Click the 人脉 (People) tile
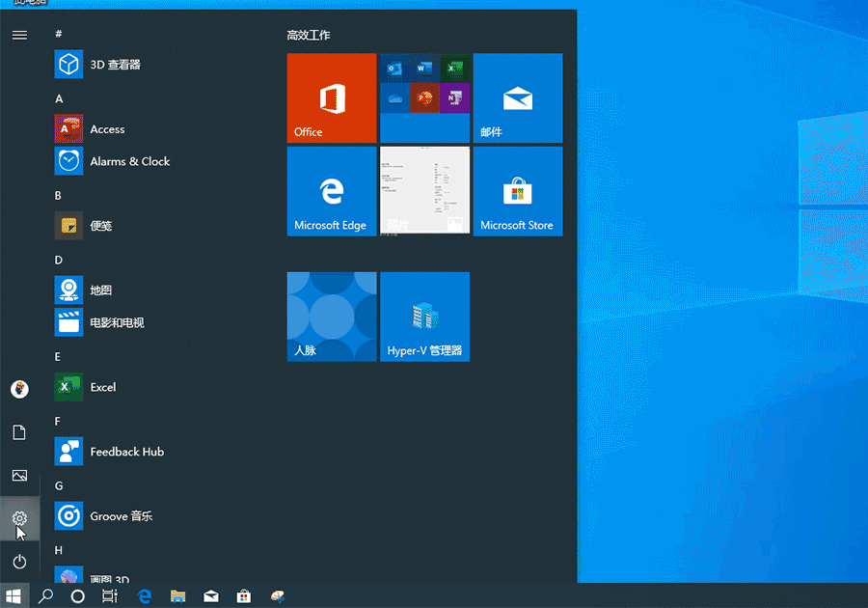868x608 pixels. 331,317
